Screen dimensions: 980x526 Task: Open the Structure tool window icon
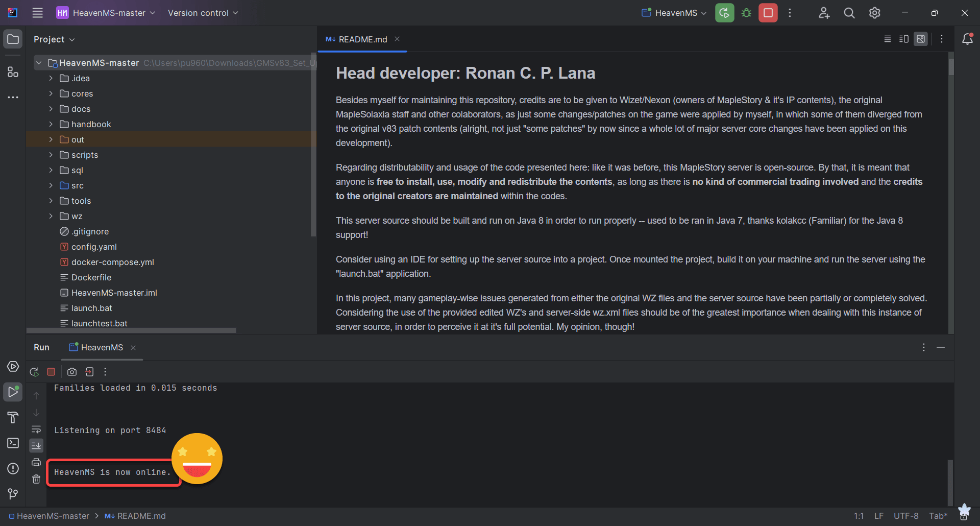tap(13, 72)
